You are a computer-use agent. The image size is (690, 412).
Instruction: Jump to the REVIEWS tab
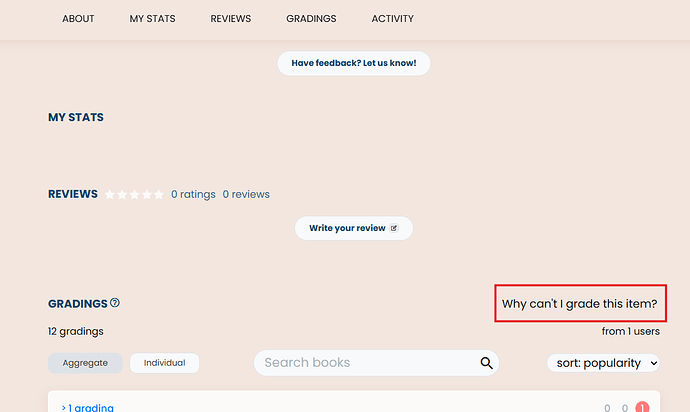pyautogui.click(x=231, y=18)
